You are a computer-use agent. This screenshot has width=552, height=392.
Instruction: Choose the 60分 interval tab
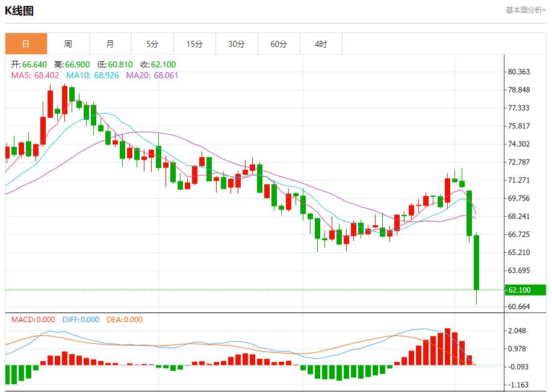coord(279,44)
